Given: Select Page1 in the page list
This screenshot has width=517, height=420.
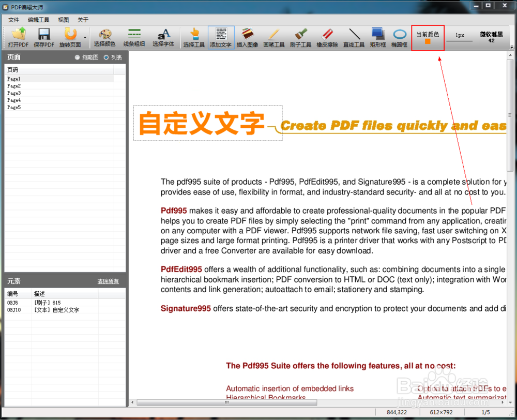Looking at the screenshot, I should click(x=59, y=79).
